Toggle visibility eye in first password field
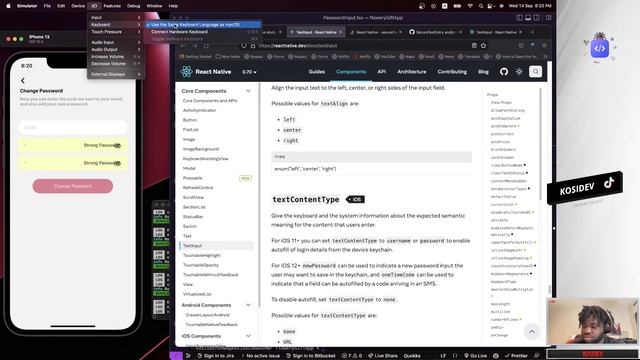640x360 pixels. 118,145
